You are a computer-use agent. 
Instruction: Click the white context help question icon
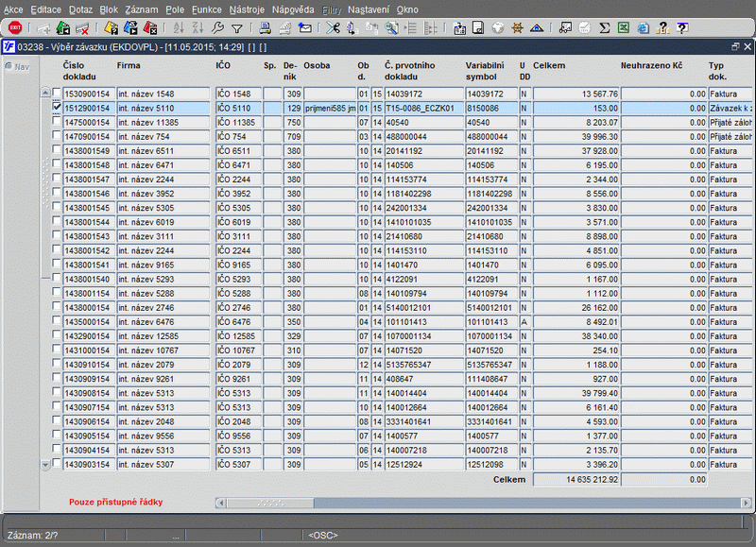coord(681,28)
